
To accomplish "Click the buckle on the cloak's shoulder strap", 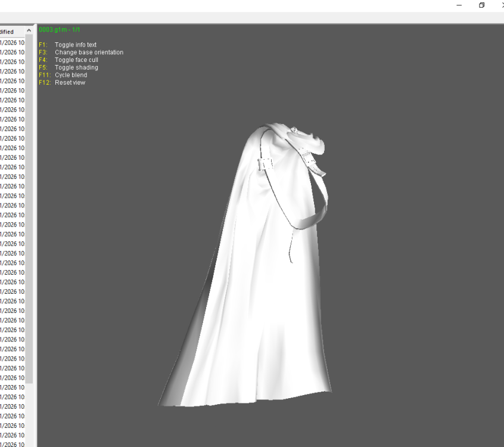I will click(x=265, y=164).
